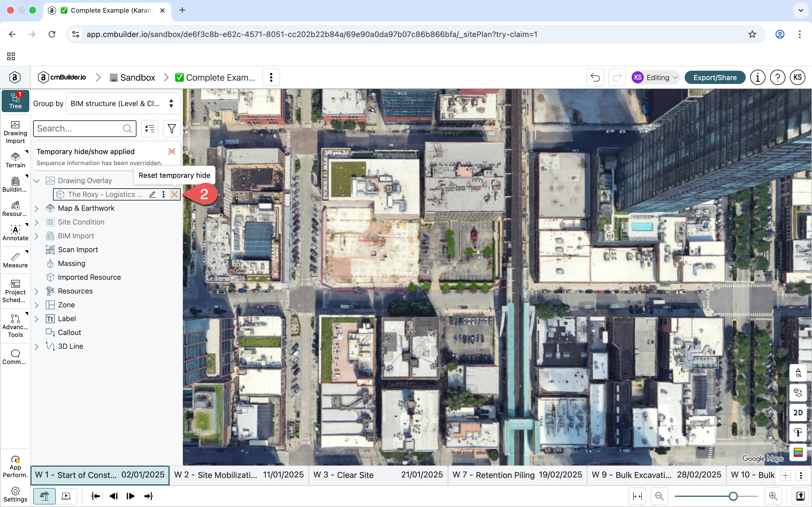Open the color legend swatch button
Viewport: 812px width, 507px height.
[x=798, y=452]
